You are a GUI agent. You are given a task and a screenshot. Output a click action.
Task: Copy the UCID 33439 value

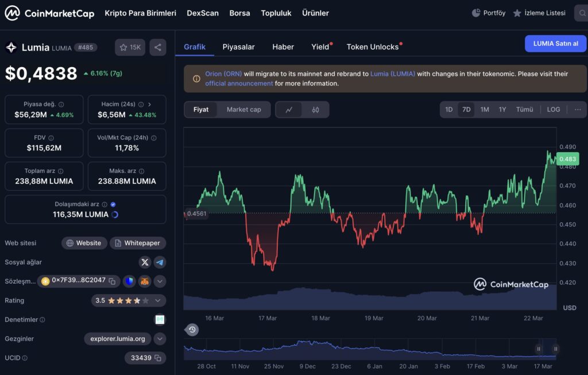click(x=158, y=358)
